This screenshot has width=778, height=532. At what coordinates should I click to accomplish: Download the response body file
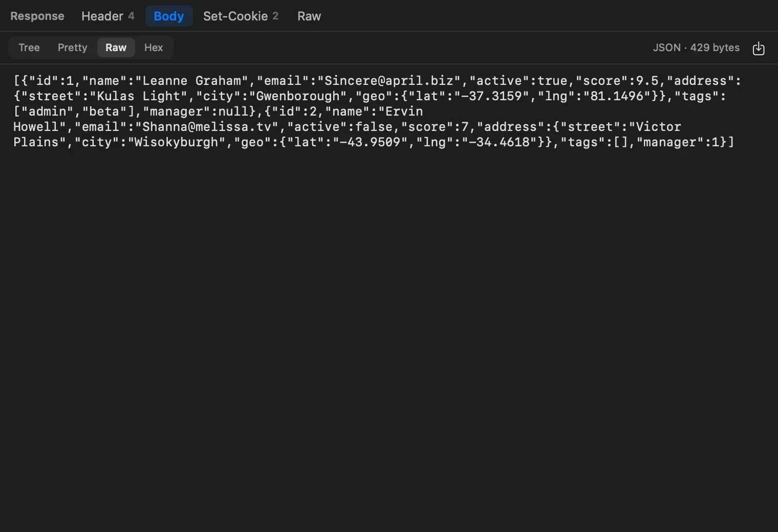coord(758,48)
